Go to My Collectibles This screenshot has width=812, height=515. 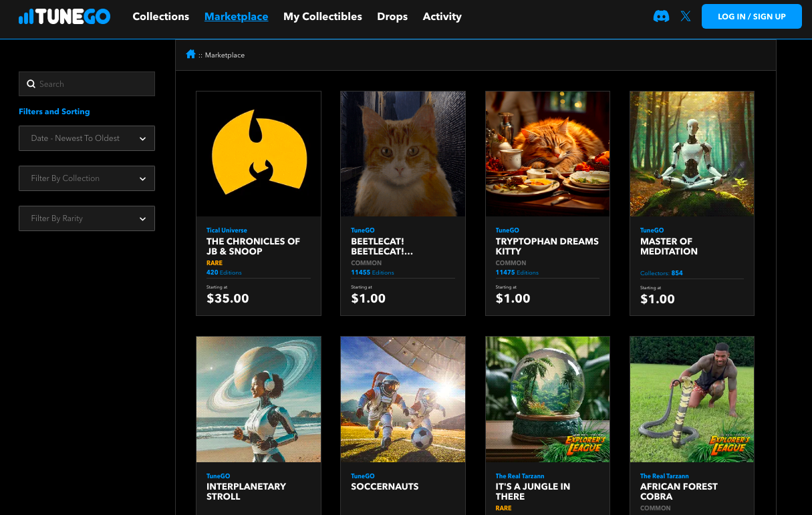(x=323, y=16)
